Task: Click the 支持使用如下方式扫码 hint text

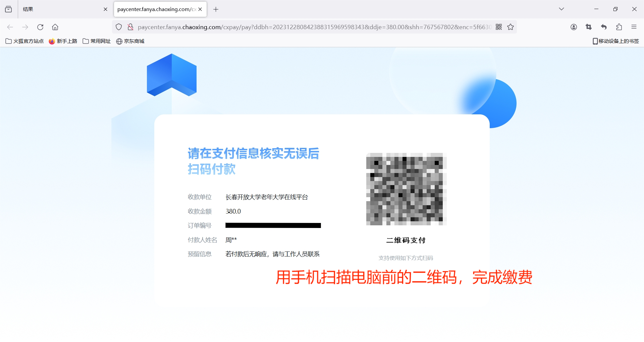Action: point(406,258)
